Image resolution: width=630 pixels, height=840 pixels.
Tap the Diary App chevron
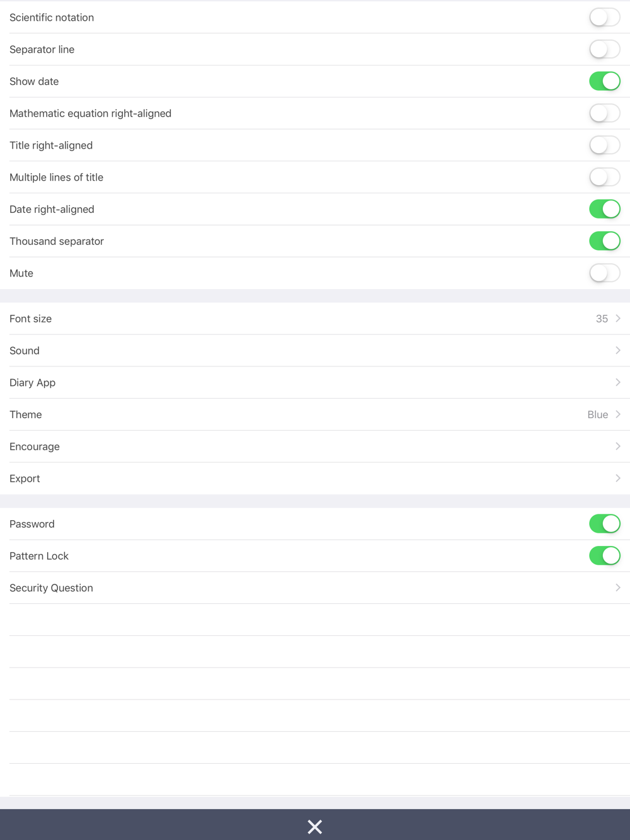pyautogui.click(x=617, y=383)
